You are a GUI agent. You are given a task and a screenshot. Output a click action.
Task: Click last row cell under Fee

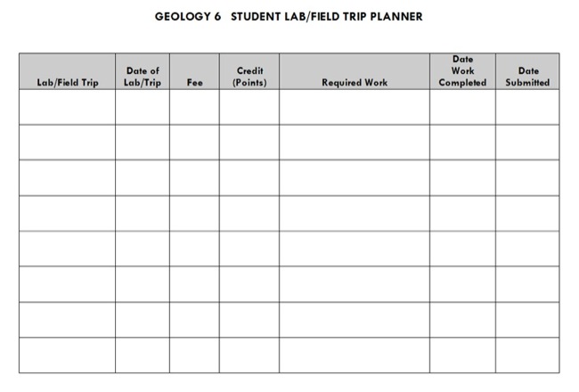(194, 355)
